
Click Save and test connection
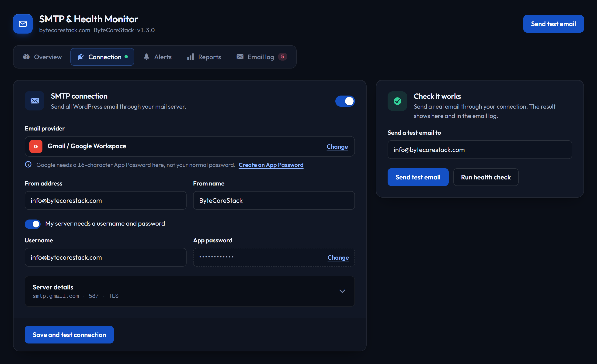point(69,334)
